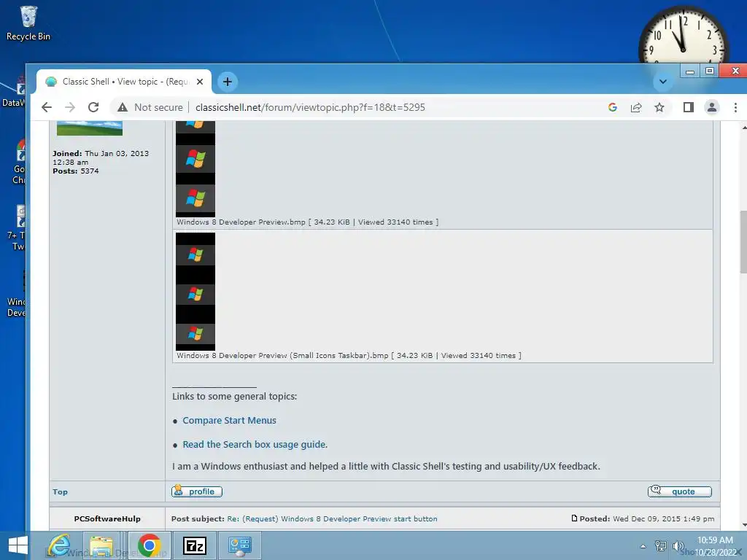This screenshot has height=560, width=747.
Task: Open 7-Zip from the taskbar
Action: [194, 545]
